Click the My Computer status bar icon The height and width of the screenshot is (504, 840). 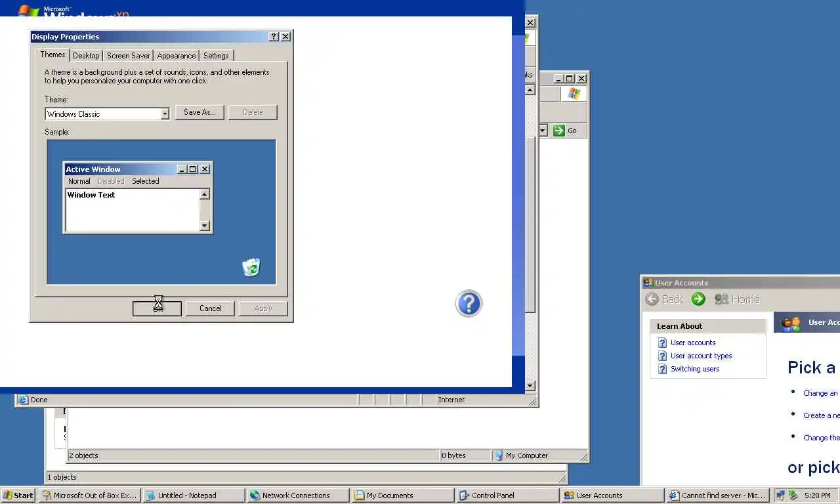tap(499, 455)
